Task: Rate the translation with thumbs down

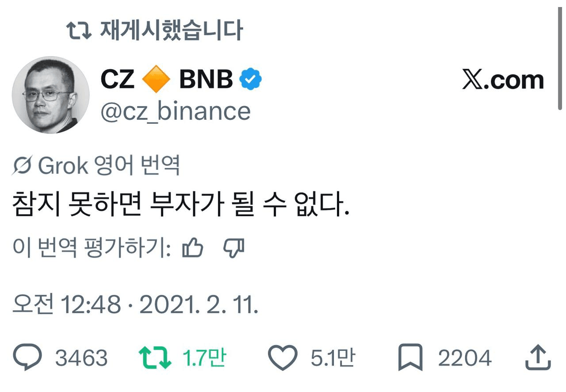Action: [x=233, y=248]
